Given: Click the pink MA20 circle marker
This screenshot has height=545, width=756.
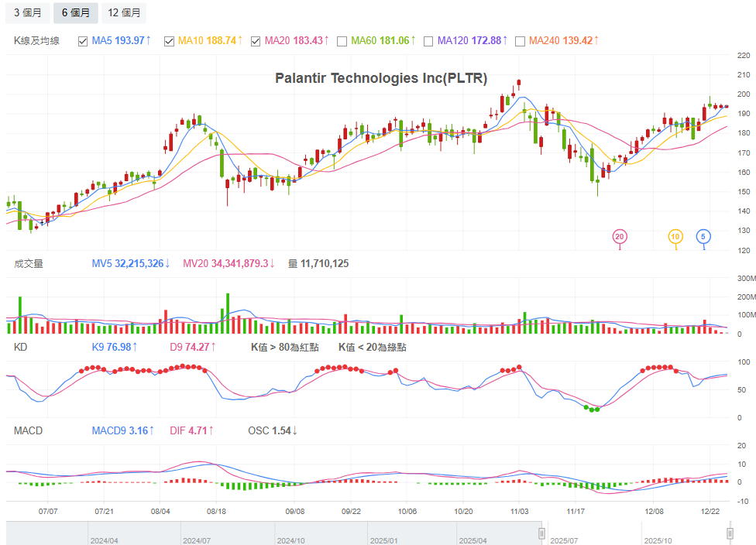Looking at the screenshot, I should click(619, 236).
